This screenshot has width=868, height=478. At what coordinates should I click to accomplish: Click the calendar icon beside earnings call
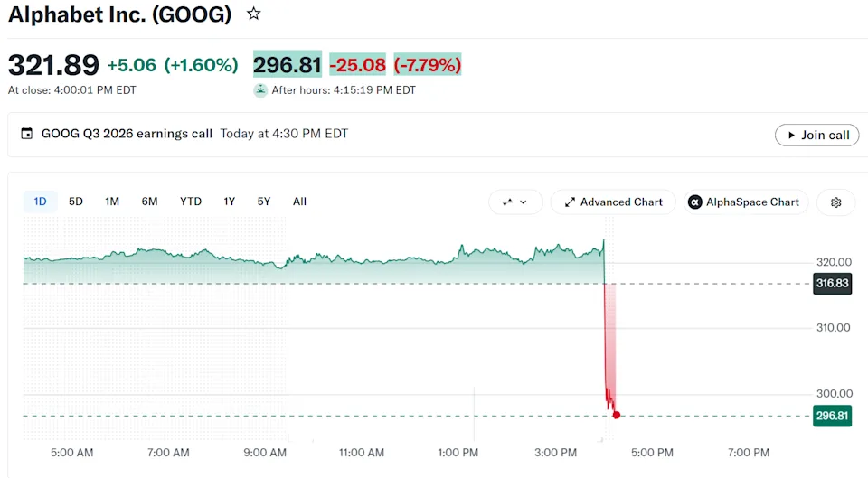coord(26,134)
